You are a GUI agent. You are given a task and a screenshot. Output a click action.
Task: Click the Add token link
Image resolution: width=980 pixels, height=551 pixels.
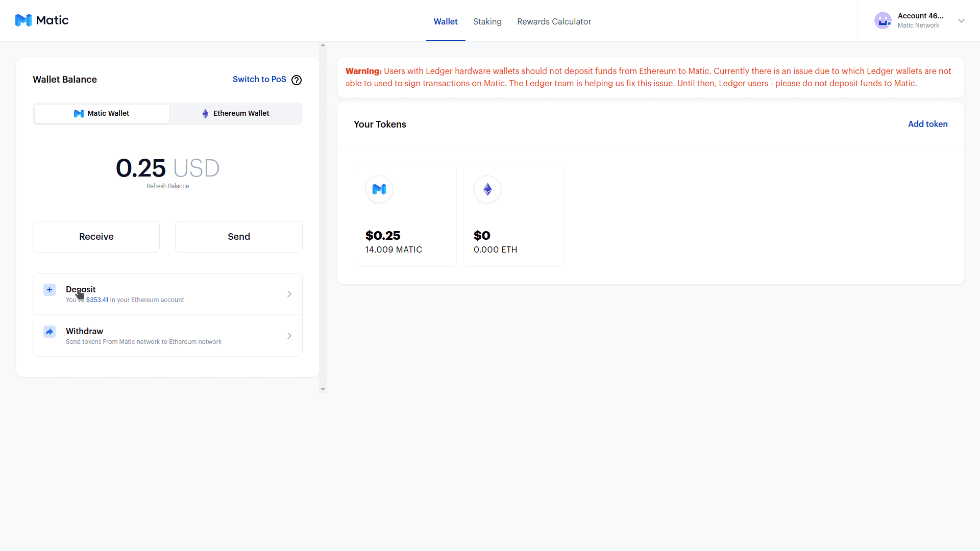point(927,124)
